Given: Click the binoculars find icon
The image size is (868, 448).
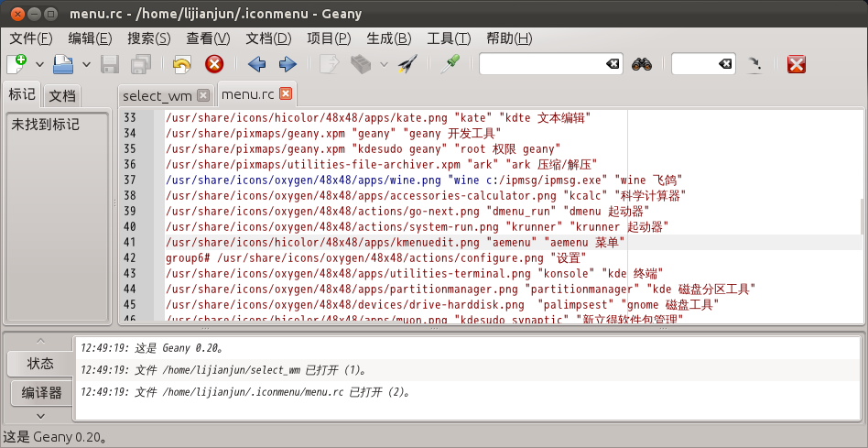Looking at the screenshot, I should (x=642, y=64).
